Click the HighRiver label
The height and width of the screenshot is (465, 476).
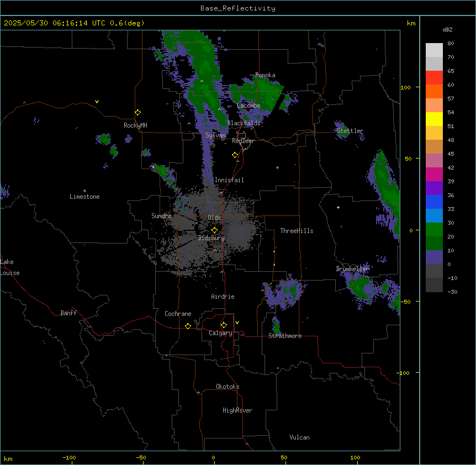pyautogui.click(x=237, y=410)
